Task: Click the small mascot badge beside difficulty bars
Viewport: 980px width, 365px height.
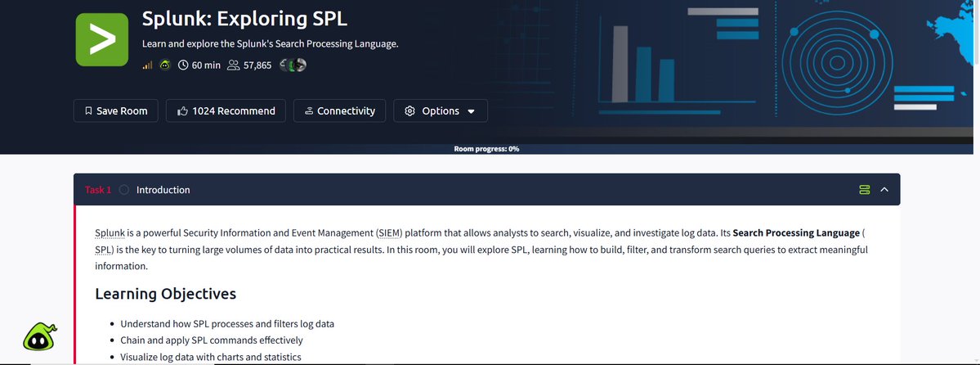Action: (165, 65)
